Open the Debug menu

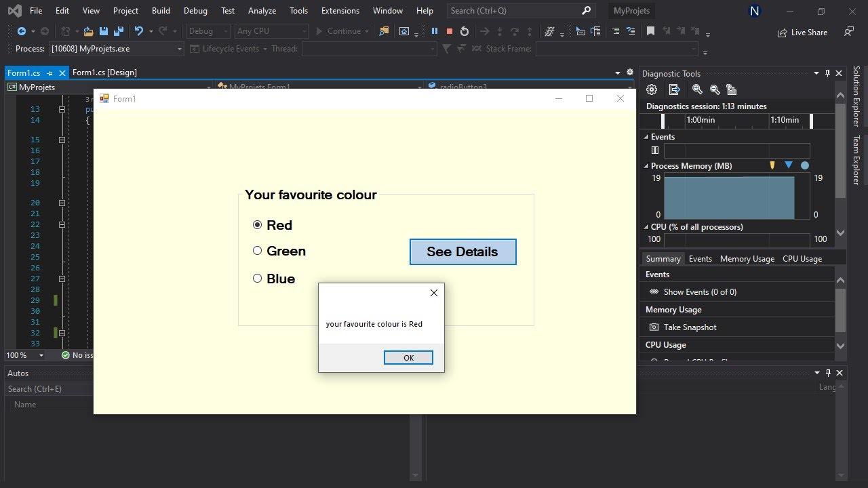[x=195, y=11]
